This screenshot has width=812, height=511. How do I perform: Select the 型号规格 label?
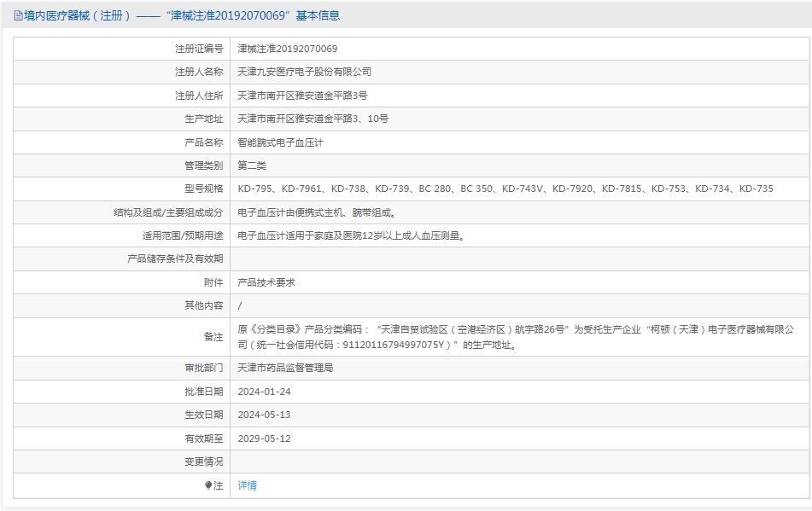pos(204,189)
